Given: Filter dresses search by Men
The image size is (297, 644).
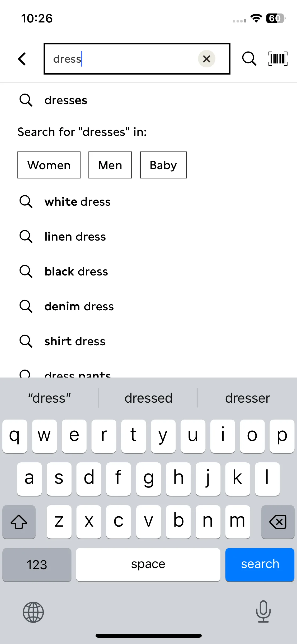Looking at the screenshot, I should (110, 165).
